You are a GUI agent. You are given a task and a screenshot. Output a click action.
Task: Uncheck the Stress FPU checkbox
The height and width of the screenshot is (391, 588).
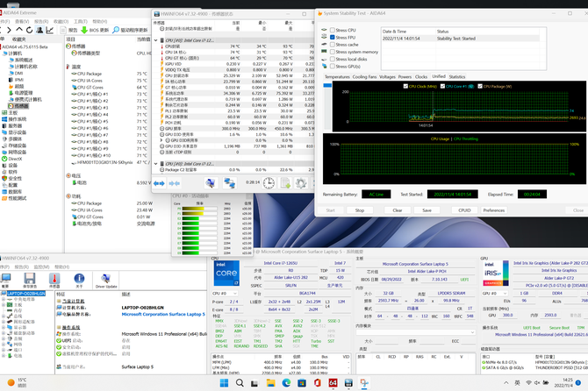click(333, 38)
